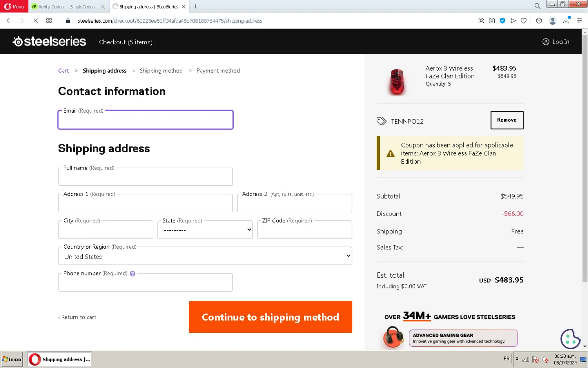Go forward to next page
The height and width of the screenshot is (368, 588).
coord(22,21)
